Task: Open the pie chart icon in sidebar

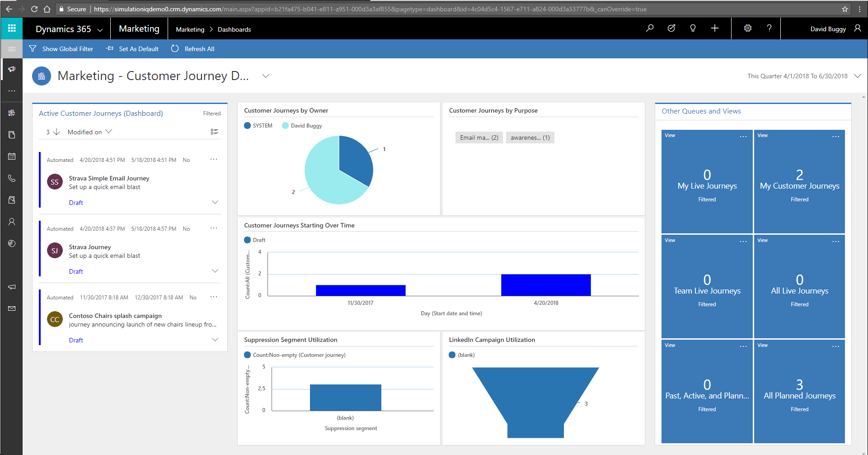Action: tap(12, 243)
